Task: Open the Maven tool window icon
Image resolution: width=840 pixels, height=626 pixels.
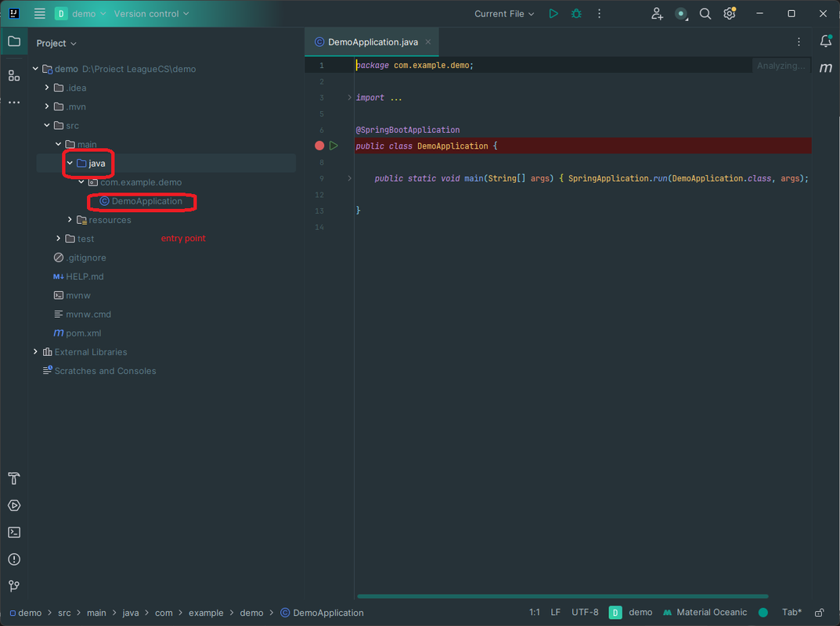Action: point(826,67)
